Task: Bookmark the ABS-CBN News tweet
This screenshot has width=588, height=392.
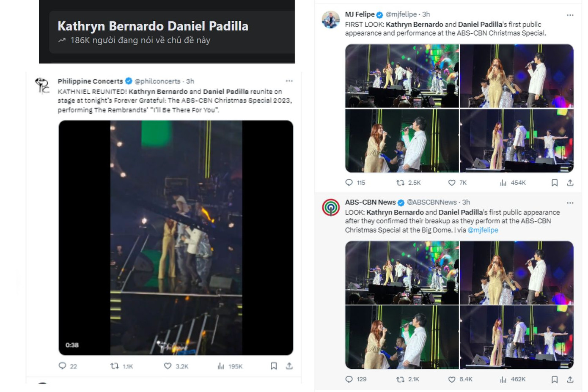Action: (x=554, y=379)
